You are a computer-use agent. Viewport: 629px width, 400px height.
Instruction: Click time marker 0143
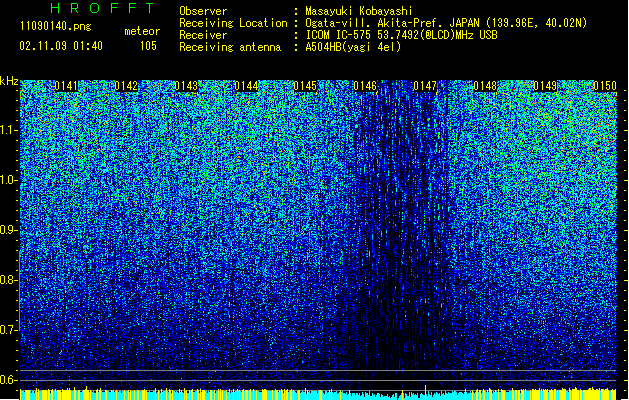pos(186,86)
